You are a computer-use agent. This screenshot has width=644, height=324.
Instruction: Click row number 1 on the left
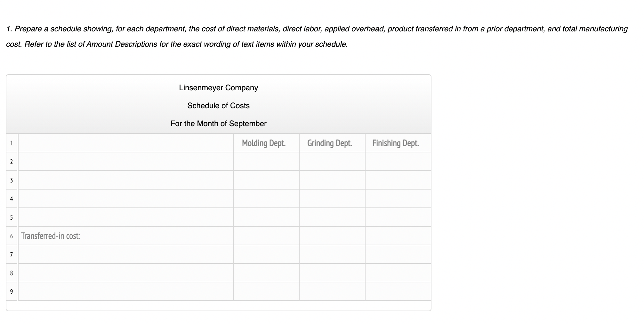(12, 143)
